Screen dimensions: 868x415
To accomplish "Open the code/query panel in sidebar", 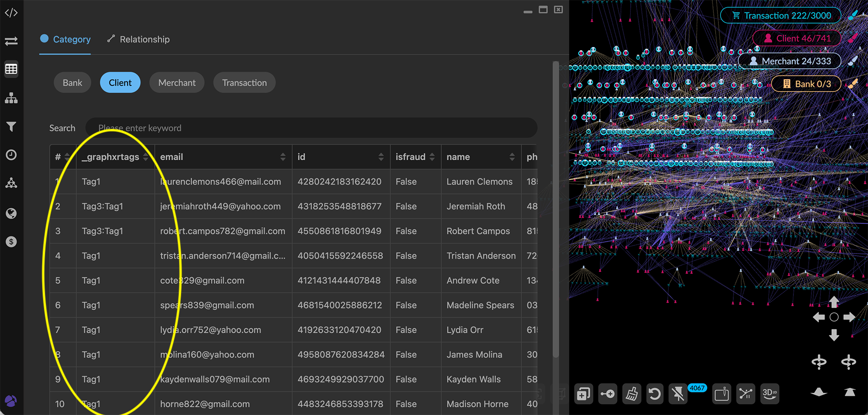I will click(x=11, y=12).
